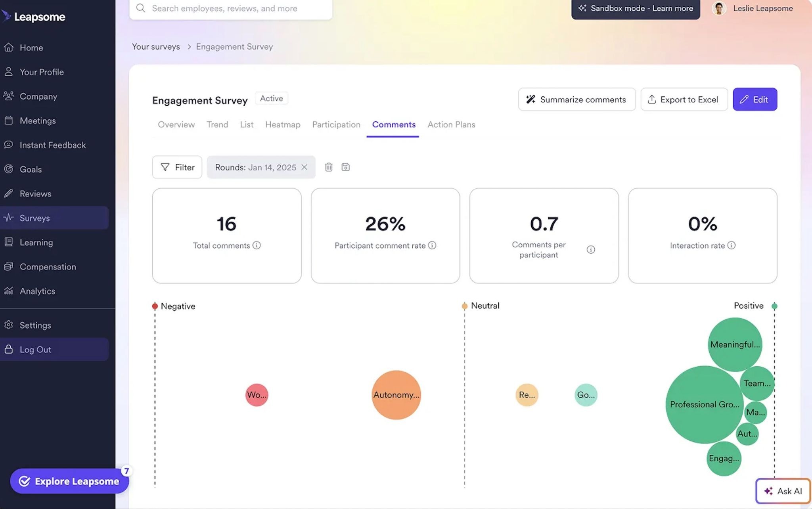Remove the Rounds Jan 14, 2025 filter
Screen dimensions: 812x509
pyautogui.click(x=304, y=167)
